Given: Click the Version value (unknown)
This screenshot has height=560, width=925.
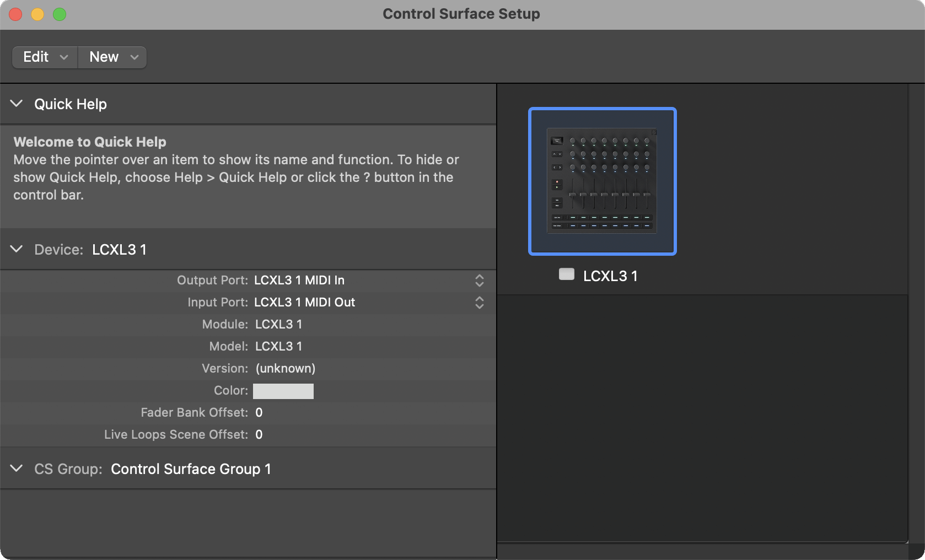Looking at the screenshot, I should 286,369.
